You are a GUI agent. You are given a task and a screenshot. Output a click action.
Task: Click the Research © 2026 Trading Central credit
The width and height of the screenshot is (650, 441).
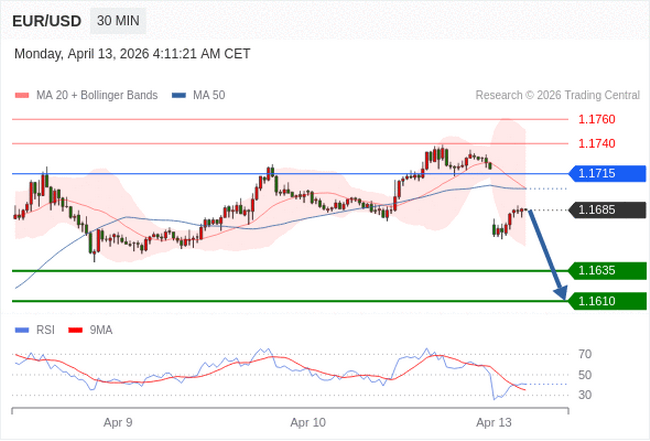pos(558,95)
